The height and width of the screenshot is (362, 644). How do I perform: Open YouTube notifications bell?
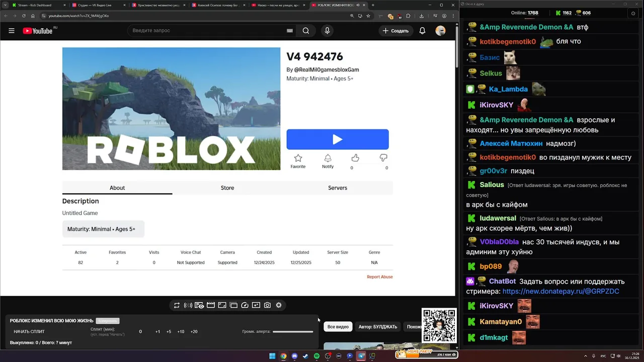(423, 31)
